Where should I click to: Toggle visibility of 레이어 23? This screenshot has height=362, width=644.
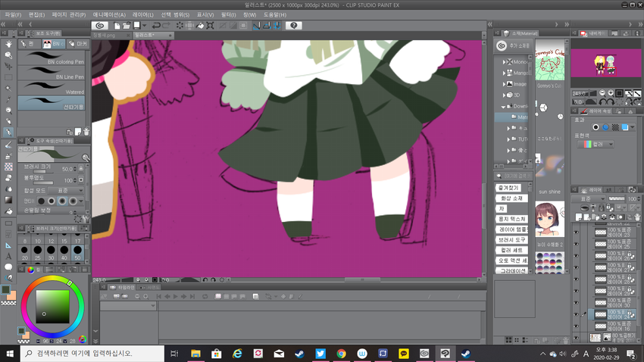[576, 232]
